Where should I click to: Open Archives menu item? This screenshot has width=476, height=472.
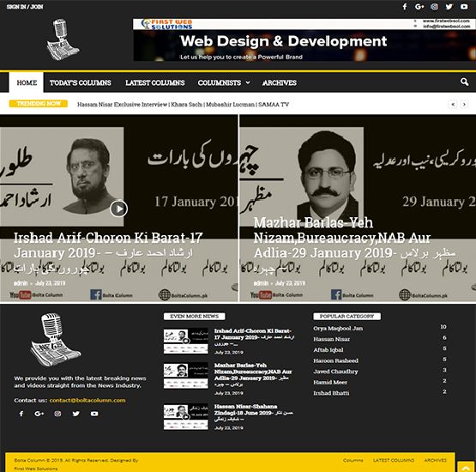(280, 82)
